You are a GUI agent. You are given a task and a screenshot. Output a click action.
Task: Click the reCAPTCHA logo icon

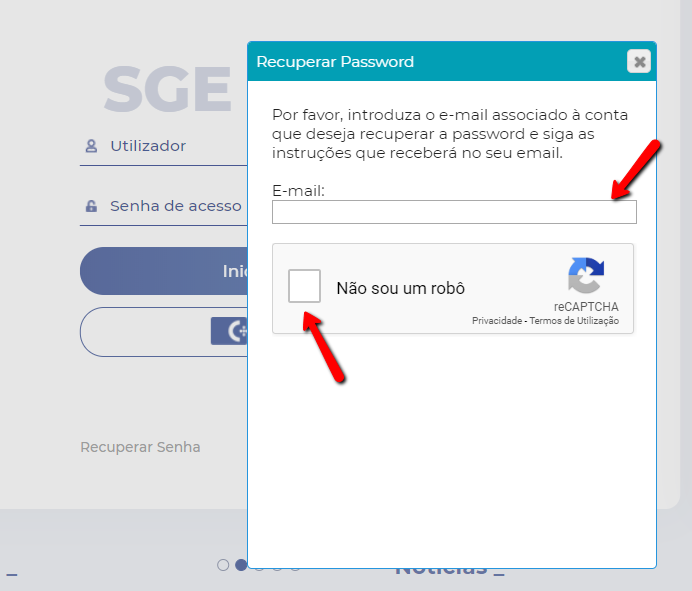pos(586,275)
